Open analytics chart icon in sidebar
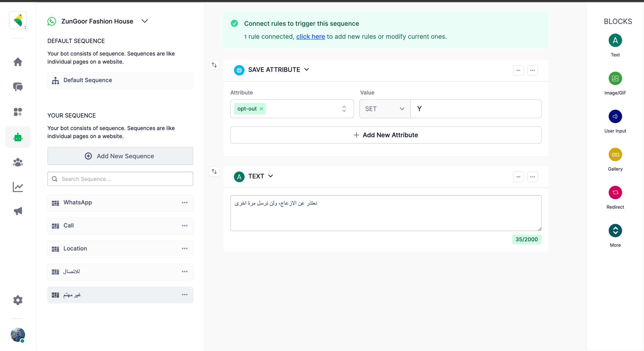The height and width of the screenshot is (351, 644). [18, 187]
